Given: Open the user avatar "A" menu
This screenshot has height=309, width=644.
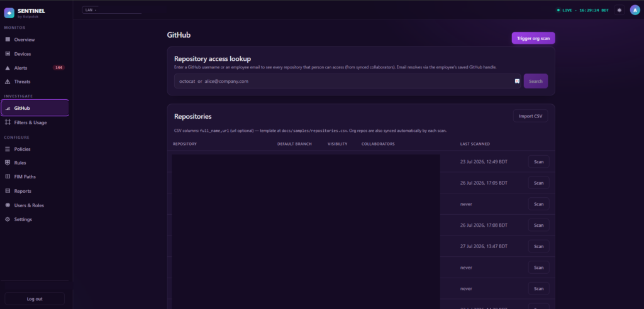Looking at the screenshot, I should 635,10.
